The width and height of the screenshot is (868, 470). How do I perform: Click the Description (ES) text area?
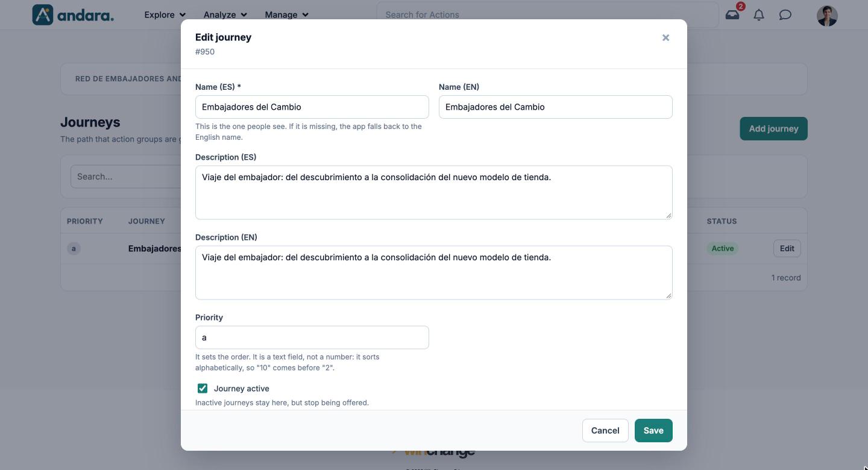(x=434, y=193)
